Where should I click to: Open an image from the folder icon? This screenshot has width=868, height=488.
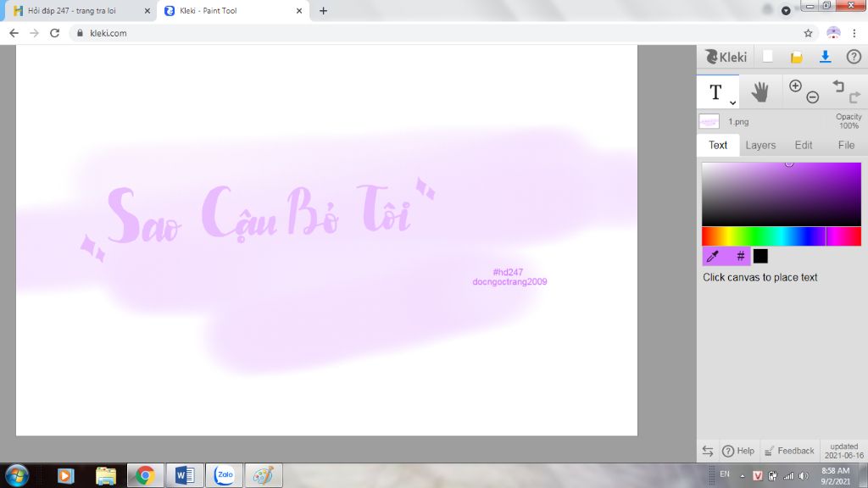pyautogui.click(x=796, y=57)
